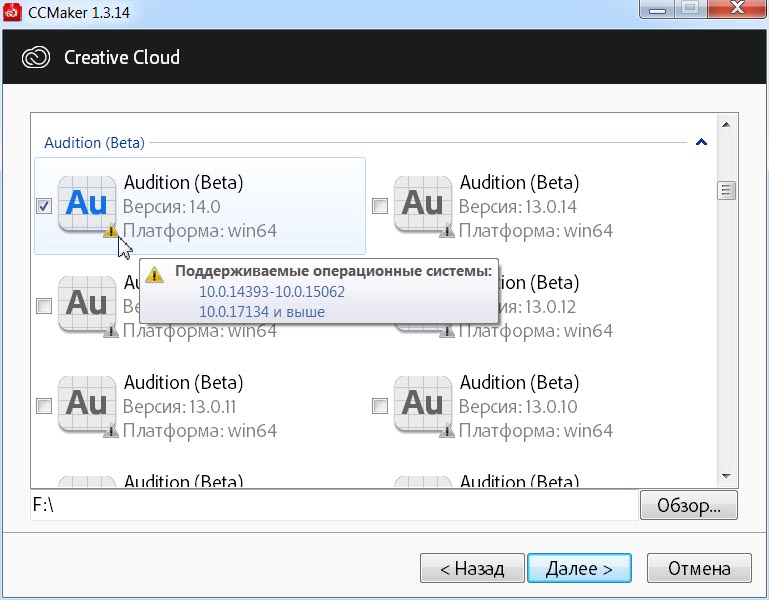Click the warning icon on Audition 13.0.10

(x=447, y=430)
